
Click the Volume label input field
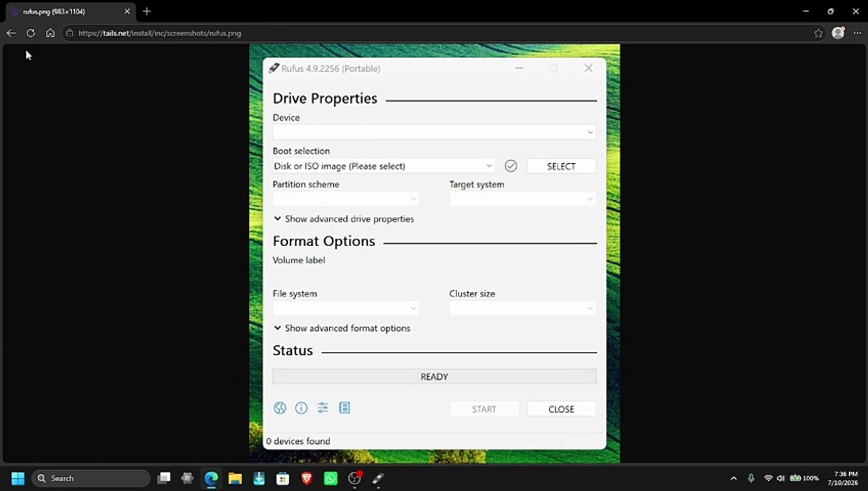point(434,275)
